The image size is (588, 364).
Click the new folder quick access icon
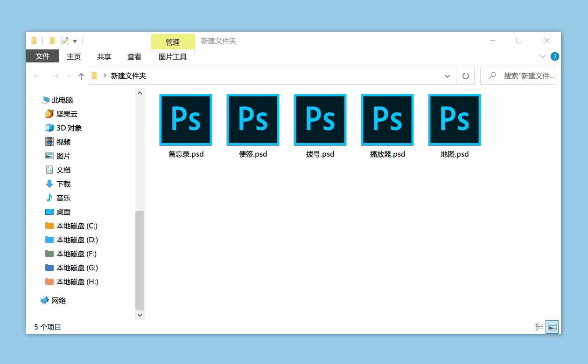(x=52, y=41)
